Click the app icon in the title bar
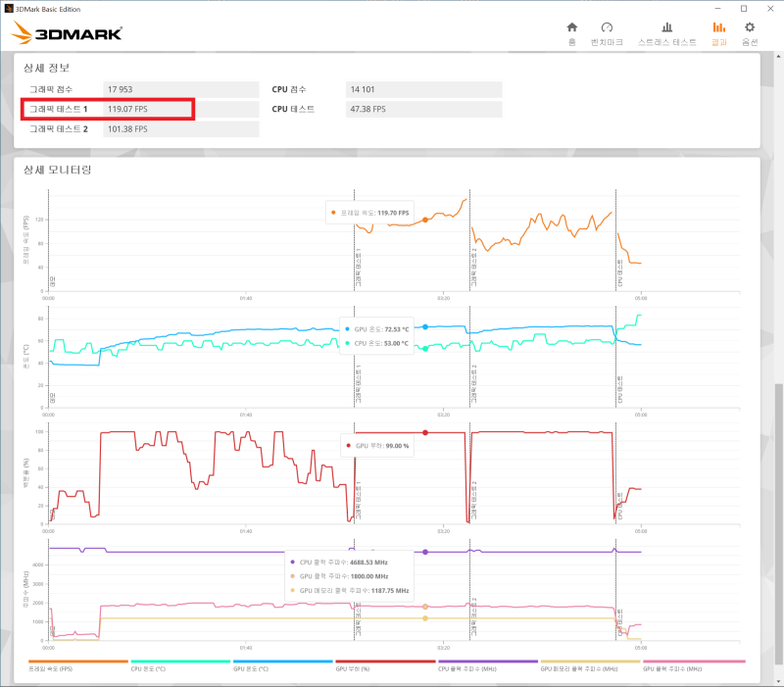This screenshot has height=687, width=784. (x=10, y=9)
